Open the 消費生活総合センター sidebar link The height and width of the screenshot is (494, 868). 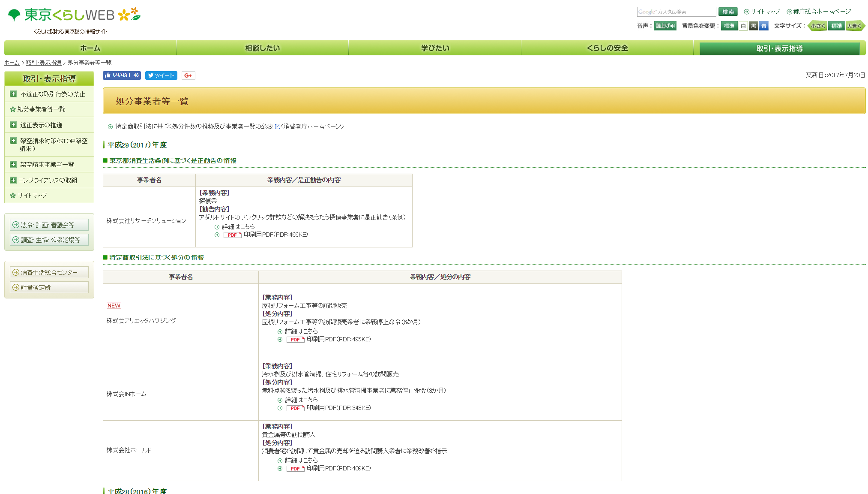pos(49,272)
